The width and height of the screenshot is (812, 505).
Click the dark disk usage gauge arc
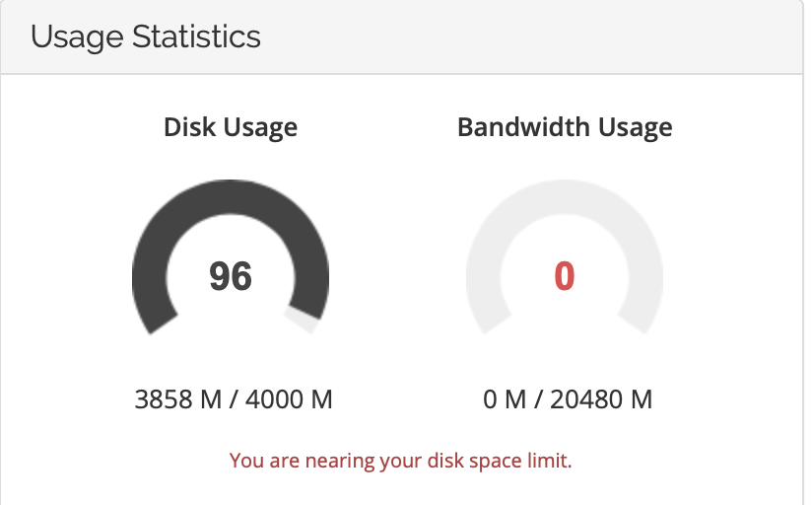[x=231, y=197]
